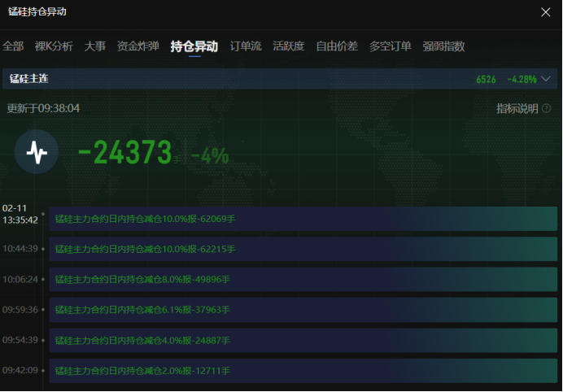Open the 多空订单 tab

coord(391,46)
